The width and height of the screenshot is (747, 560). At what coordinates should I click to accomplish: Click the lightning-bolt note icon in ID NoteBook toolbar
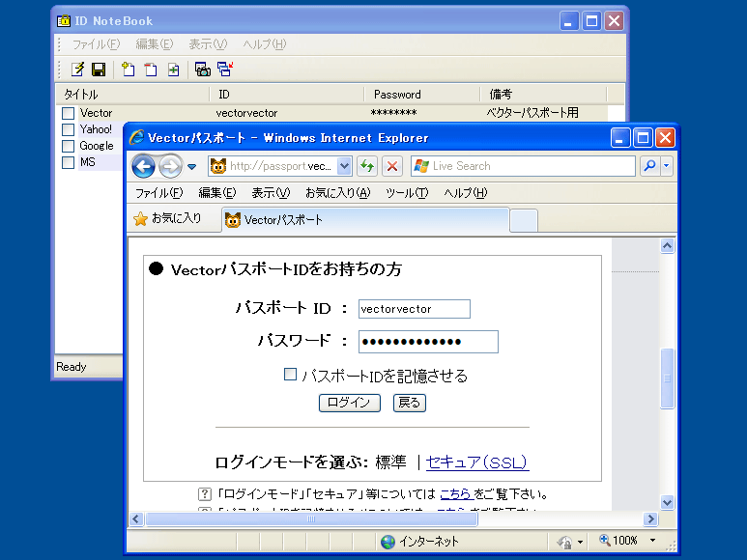(77, 70)
